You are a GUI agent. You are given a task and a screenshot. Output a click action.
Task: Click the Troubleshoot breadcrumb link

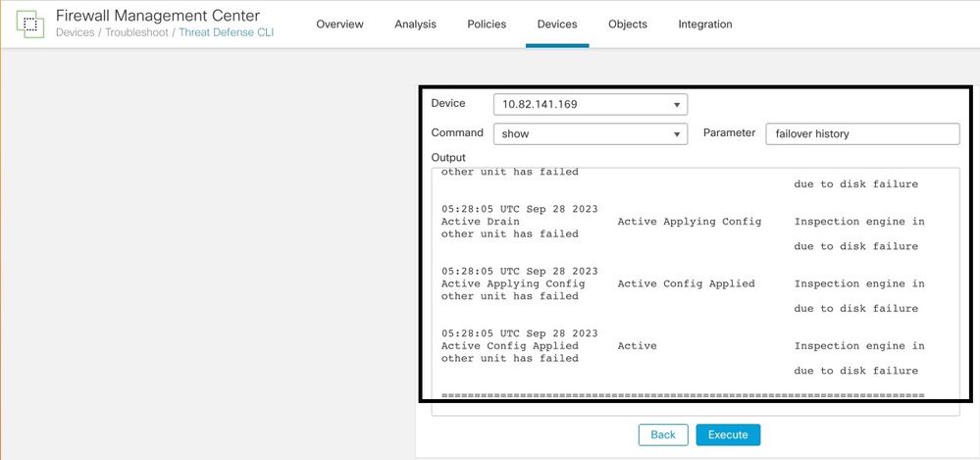pos(136,32)
